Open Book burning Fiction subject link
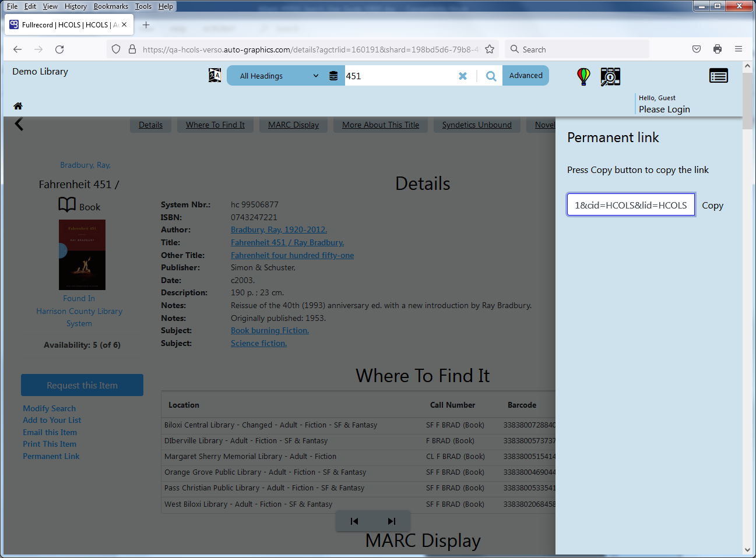Screen dimensions: 756x558 click(x=270, y=330)
